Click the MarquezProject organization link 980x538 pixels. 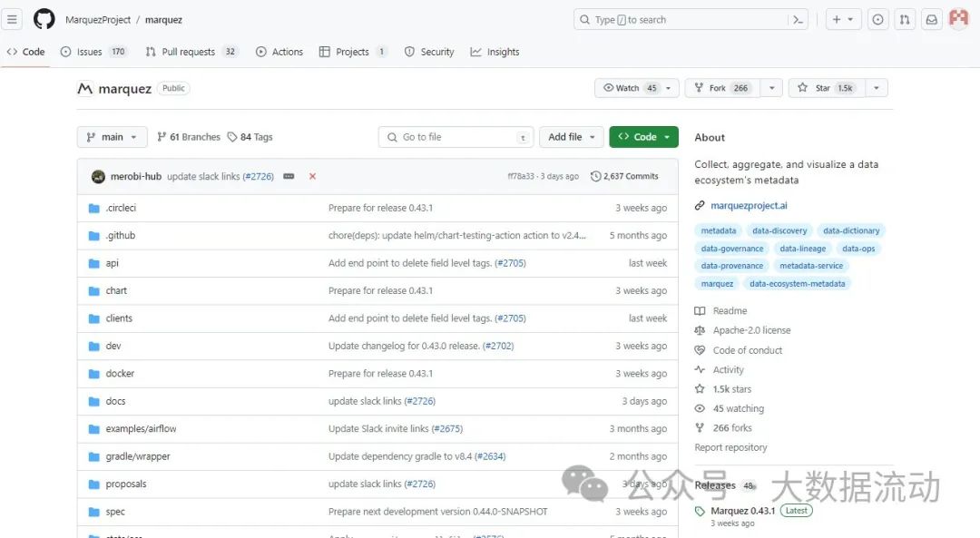pos(98,20)
